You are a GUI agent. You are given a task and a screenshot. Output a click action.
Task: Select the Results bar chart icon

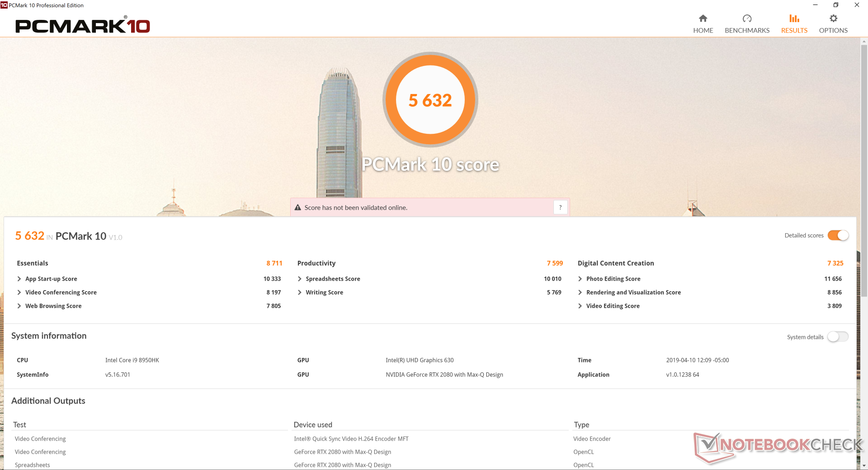coord(794,19)
